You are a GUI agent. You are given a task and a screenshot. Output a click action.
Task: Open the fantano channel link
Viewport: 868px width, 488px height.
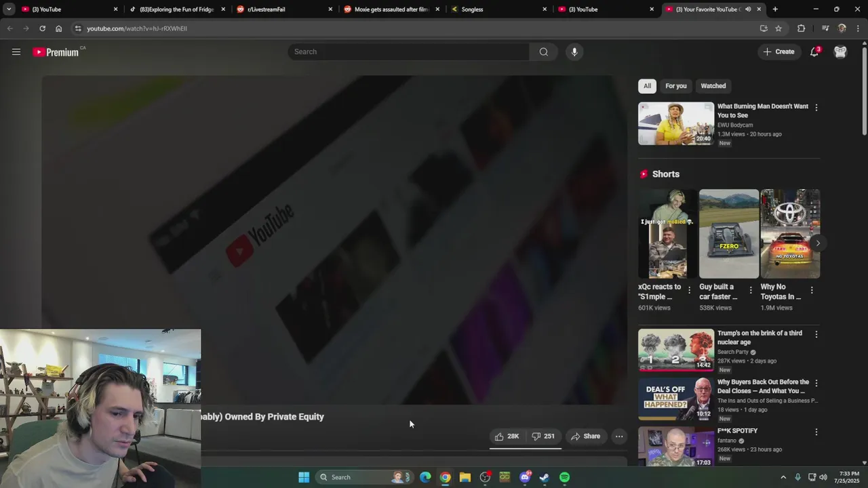click(727, 441)
